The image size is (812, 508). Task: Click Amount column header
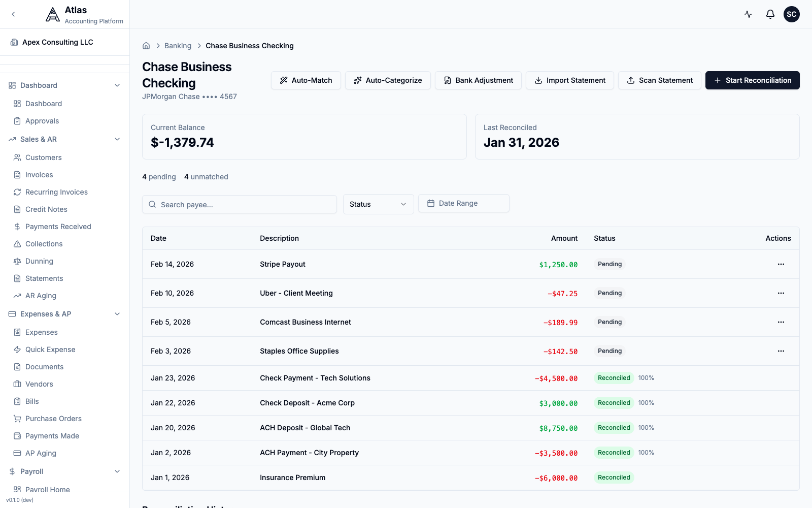564,238
